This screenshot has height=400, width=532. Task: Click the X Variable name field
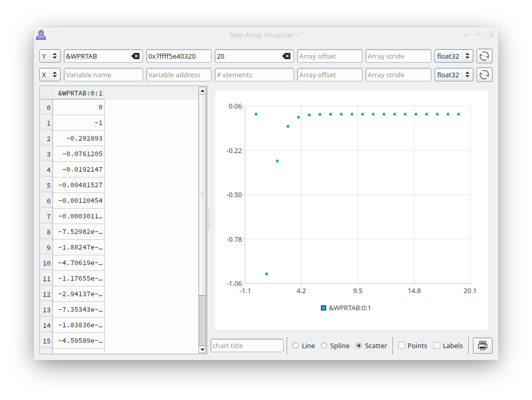104,75
